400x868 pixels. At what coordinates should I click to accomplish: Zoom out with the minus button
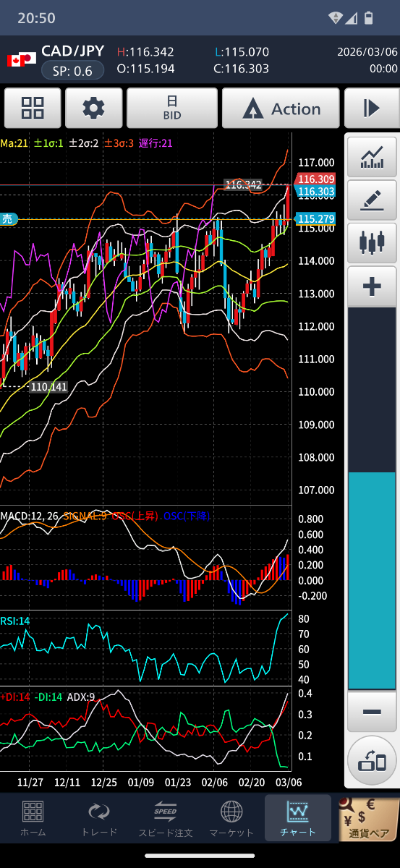coord(372,712)
